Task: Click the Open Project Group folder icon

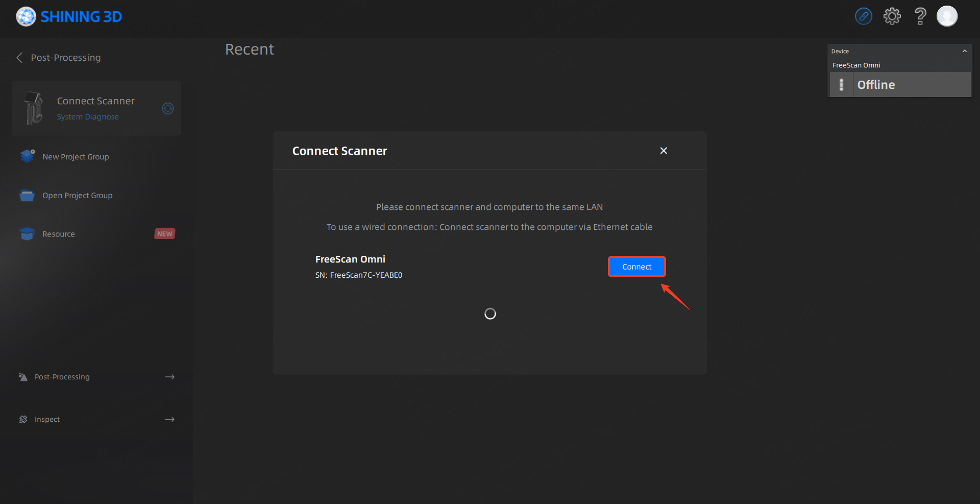Action: pyautogui.click(x=27, y=196)
